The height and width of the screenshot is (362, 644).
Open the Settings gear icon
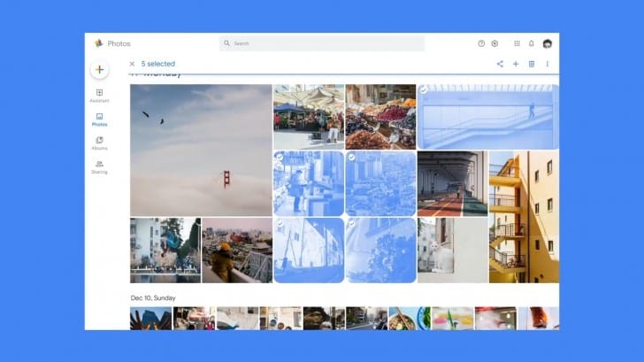click(x=494, y=43)
